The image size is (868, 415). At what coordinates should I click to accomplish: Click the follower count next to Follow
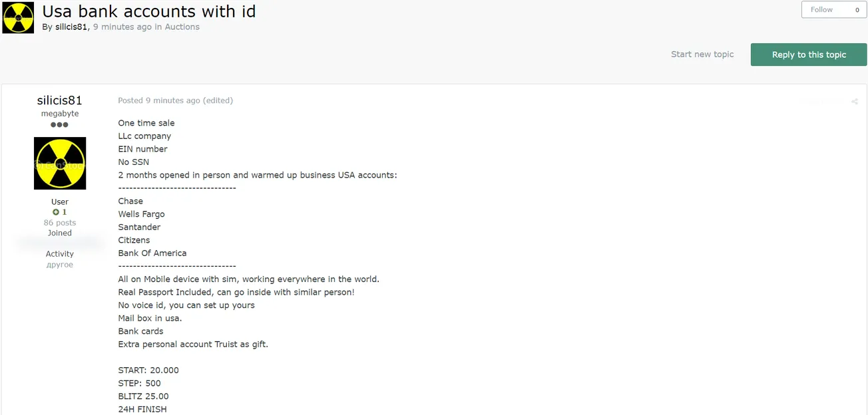pyautogui.click(x=857, y=10)
